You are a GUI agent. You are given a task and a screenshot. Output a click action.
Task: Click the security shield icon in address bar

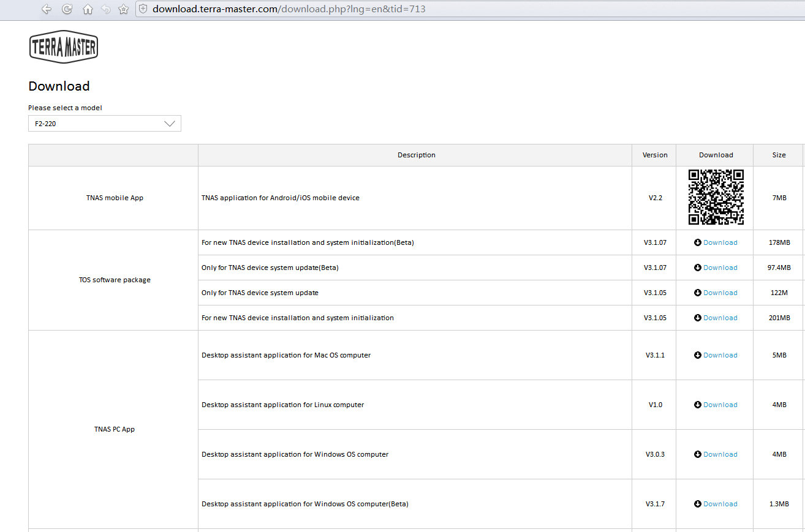143,9
